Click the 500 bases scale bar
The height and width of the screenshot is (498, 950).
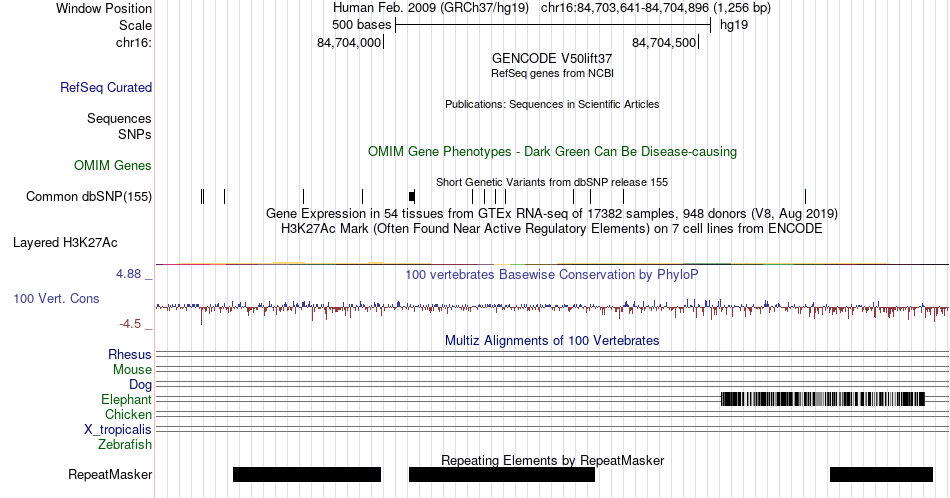(553, 25)
